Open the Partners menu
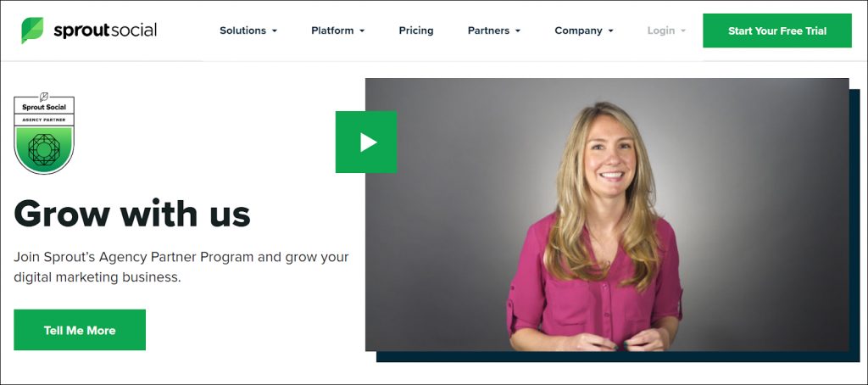This screenshot has height=385, width=868. (x=489, y=31)
